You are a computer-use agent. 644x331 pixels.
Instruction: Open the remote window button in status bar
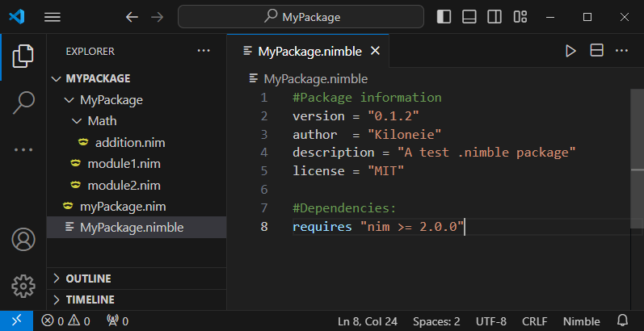16,321
